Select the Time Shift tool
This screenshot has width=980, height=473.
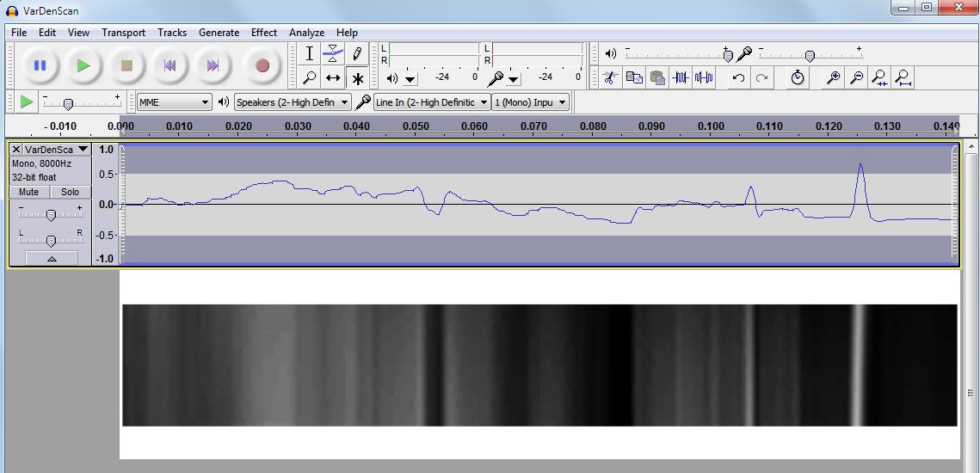333,78
